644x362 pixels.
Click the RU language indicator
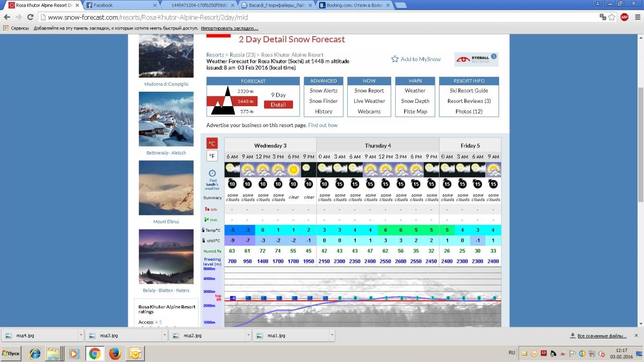point(511,353)
